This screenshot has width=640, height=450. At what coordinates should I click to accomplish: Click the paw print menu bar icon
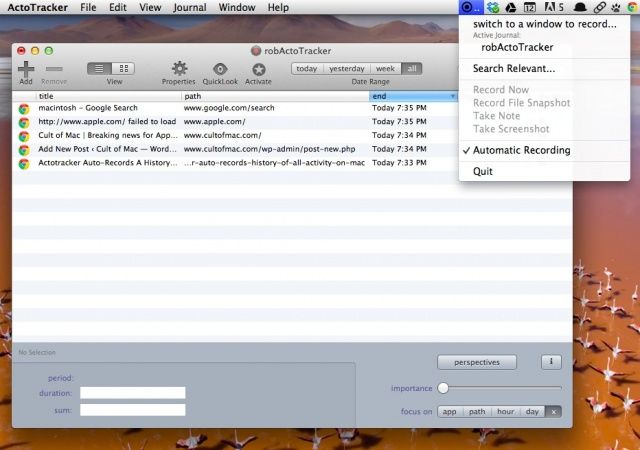coord(616,7)
